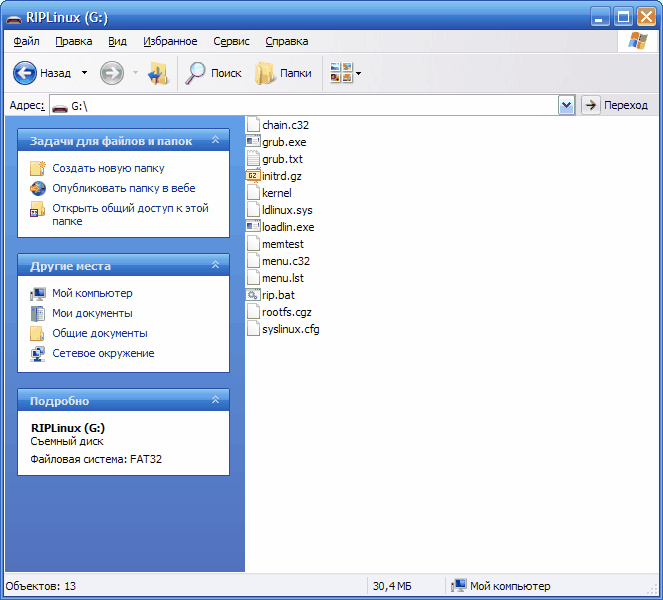Click the drive icon in the address bar
663x600 pixels.
pyautogui.click(x=60, y=107)
